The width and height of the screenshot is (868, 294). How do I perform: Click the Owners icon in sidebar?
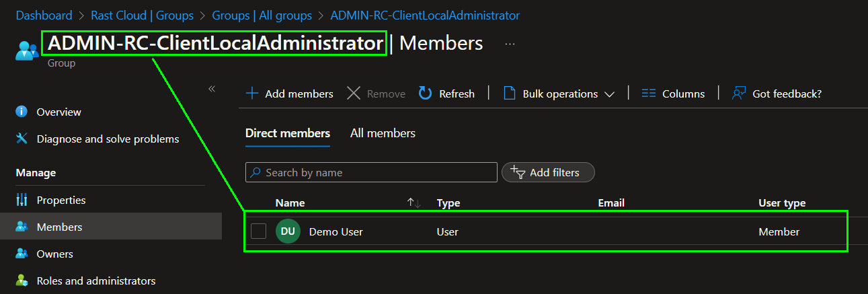pos(22,254)
